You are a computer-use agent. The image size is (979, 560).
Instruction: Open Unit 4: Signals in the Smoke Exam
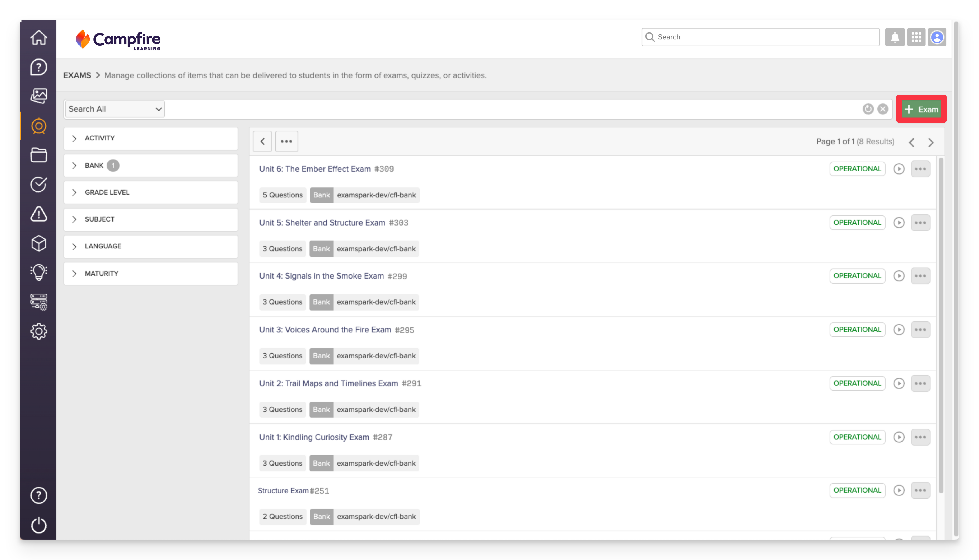[x=321, y=276]
